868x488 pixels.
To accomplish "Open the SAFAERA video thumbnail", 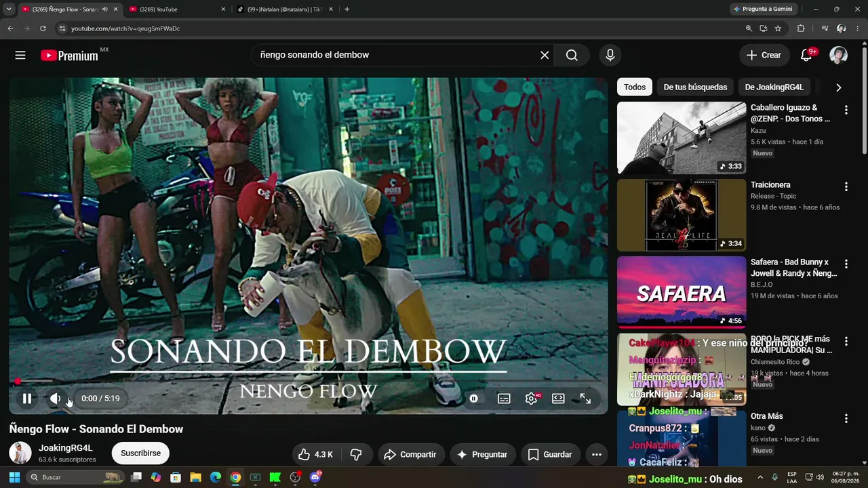I will (x=682, y=293).
